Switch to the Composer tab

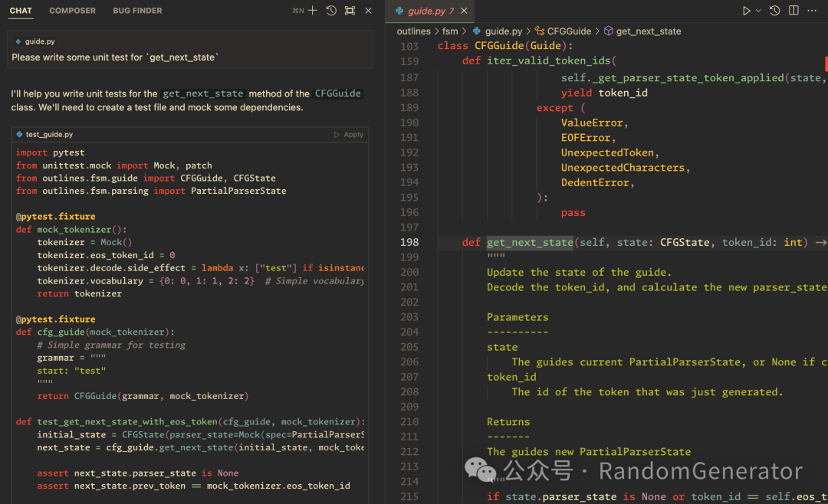(72, 11)
